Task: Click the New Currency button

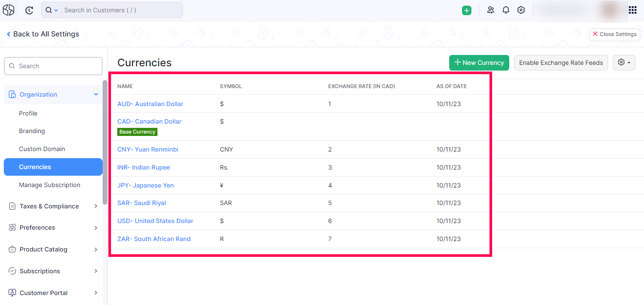Action: [x=479, y=63]
